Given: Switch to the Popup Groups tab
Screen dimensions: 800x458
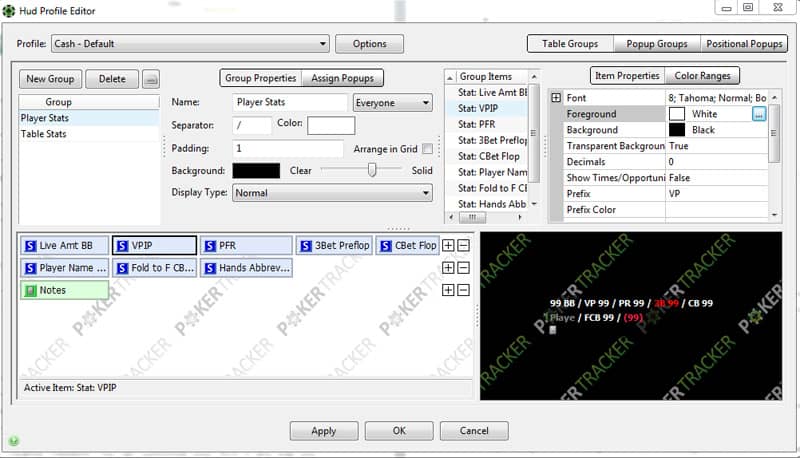Looking at the screenshot, I should tap(657, 44).
